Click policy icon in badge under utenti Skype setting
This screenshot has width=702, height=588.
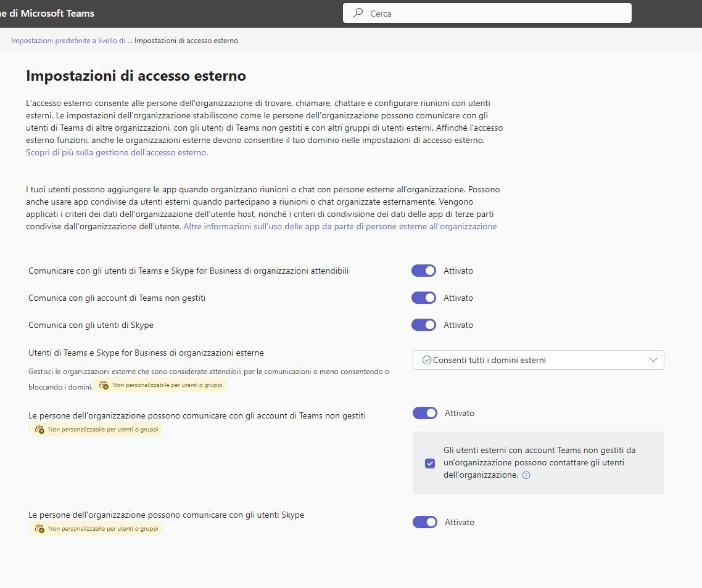39,528
